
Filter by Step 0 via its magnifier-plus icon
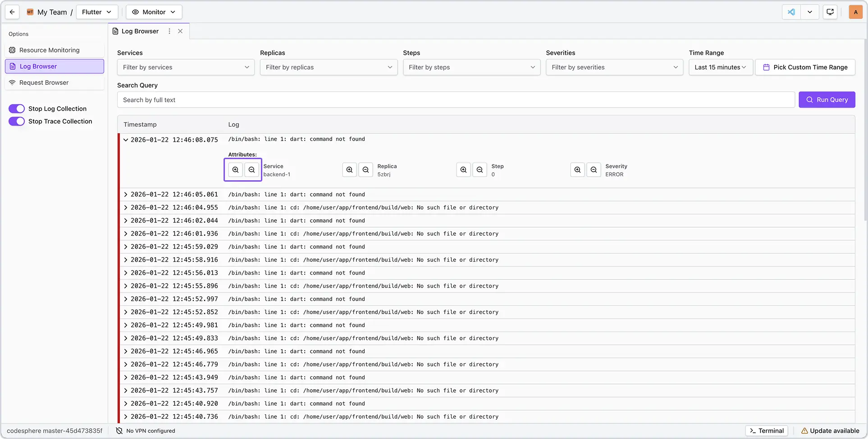(x=463, y=170)
